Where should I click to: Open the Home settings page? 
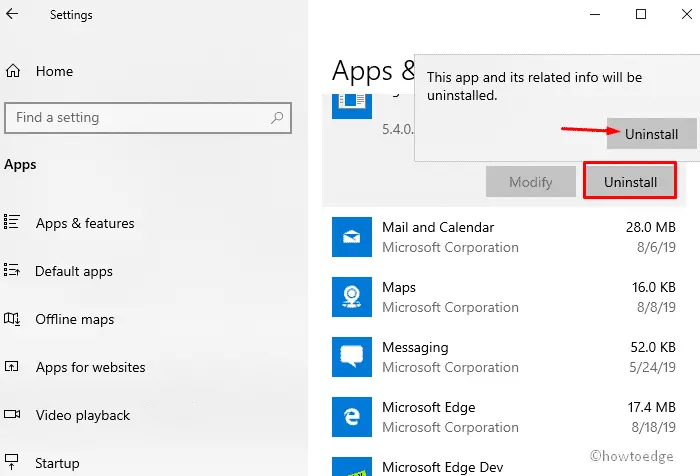click(54, 71)
